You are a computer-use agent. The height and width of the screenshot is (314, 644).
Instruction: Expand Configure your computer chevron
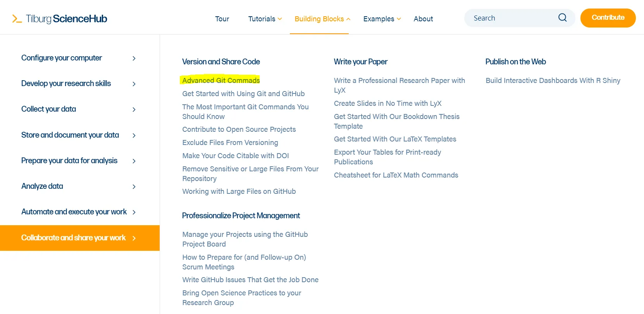pos(134,58)
